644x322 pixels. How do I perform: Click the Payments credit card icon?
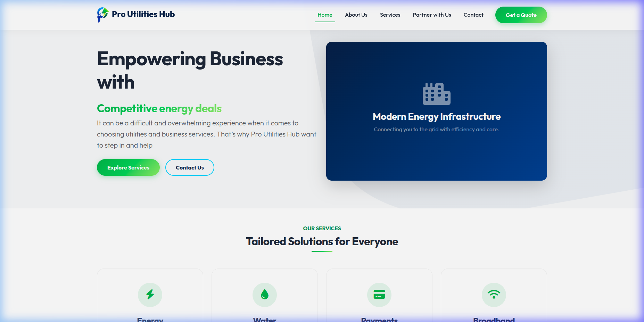379,295
